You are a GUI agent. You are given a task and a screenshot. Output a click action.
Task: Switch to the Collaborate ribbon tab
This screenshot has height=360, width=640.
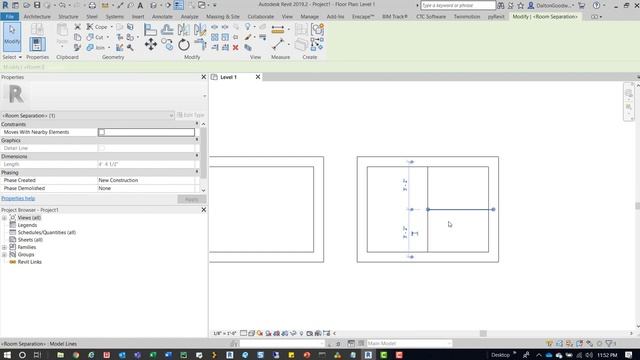point(260,17)
